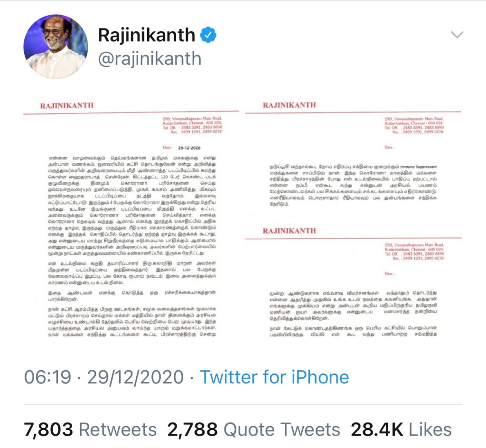Open Rajinikanth's profile picture
This screenshot has height=448, width=486.
point(56,47)
